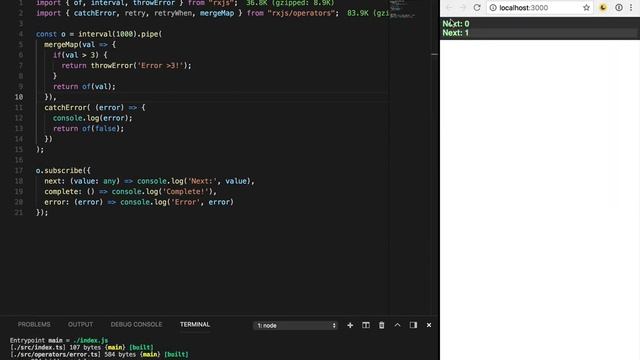The height and width of the screenshot is (360, 640).
Task: Click 'Next: 0' console output line
Action: (x=456, y=24)
